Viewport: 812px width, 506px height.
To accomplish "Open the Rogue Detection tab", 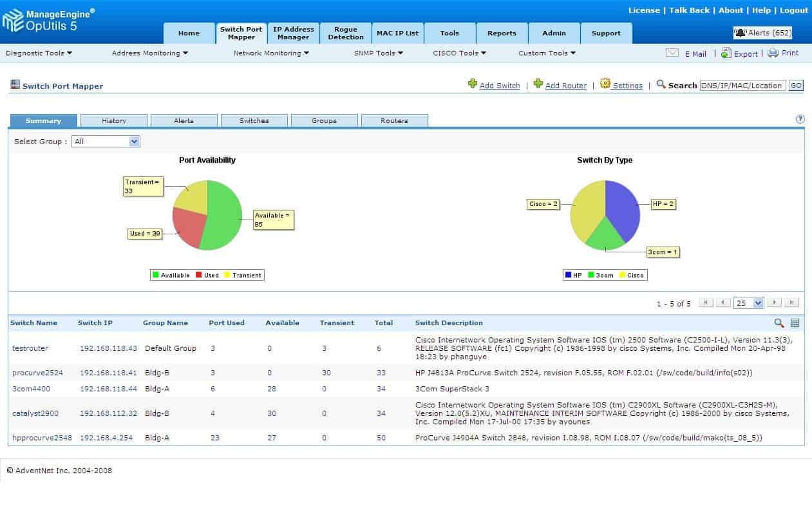I will (x=346, y=33).
